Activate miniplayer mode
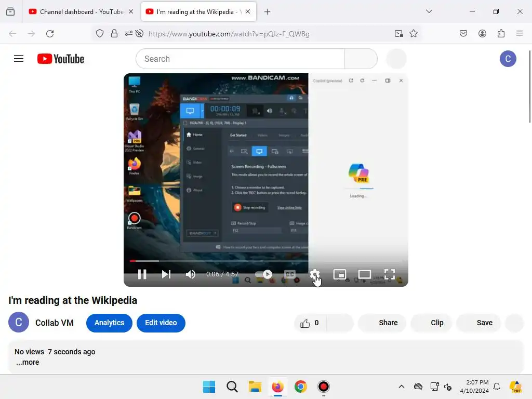532x399 pixels. point(340,274)
